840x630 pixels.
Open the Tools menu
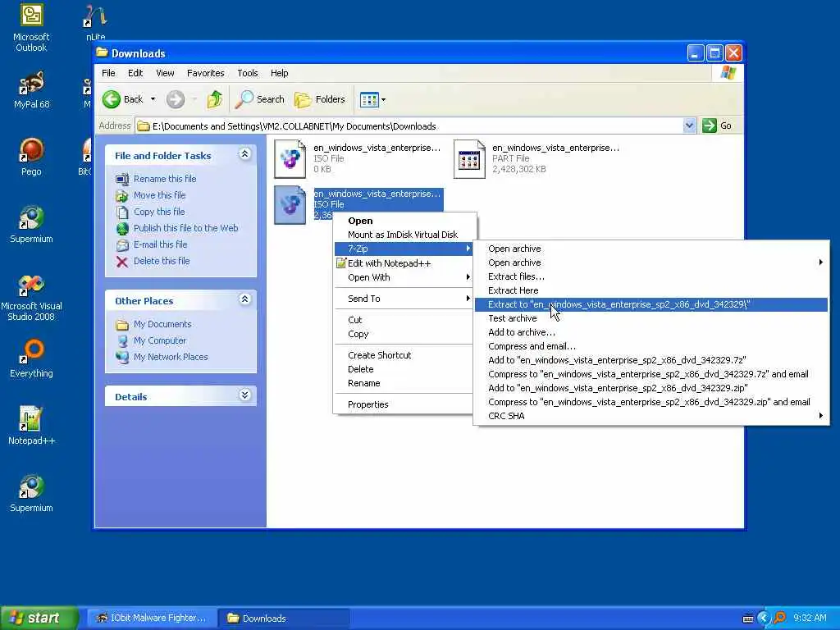[248, 73]
